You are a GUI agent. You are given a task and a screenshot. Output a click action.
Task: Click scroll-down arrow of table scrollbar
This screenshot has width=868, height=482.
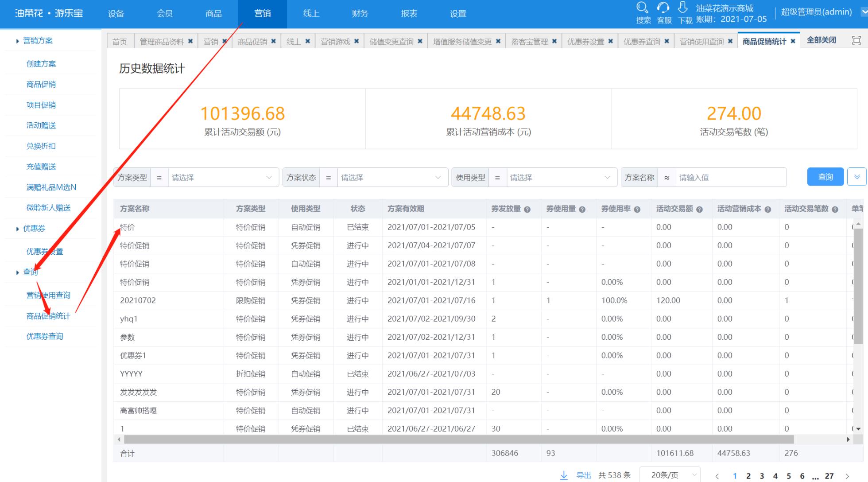(x=858, y=429)
